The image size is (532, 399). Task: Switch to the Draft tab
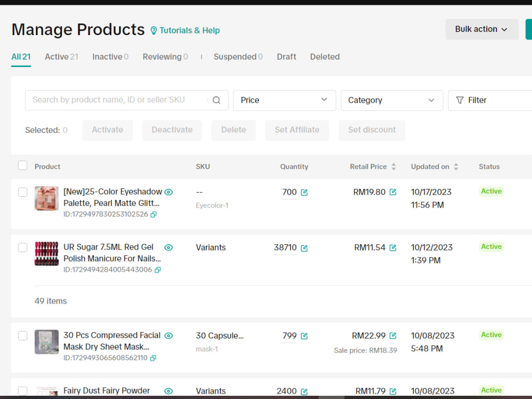pyautogui.click(x=286, y=57)
